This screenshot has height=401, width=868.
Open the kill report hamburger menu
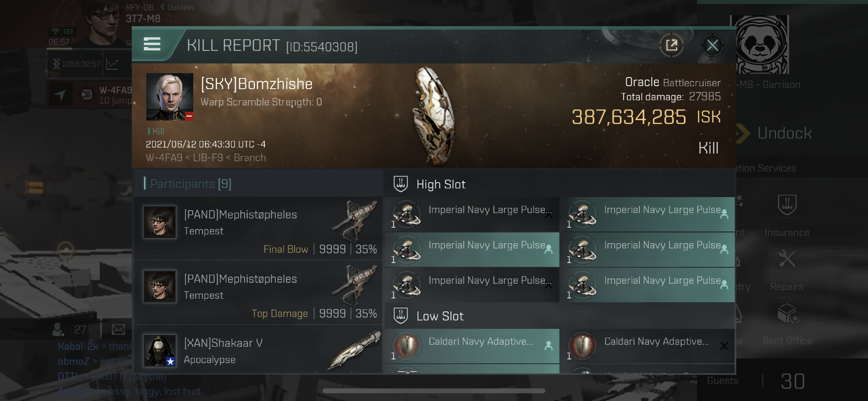click(x=152, y=44)
